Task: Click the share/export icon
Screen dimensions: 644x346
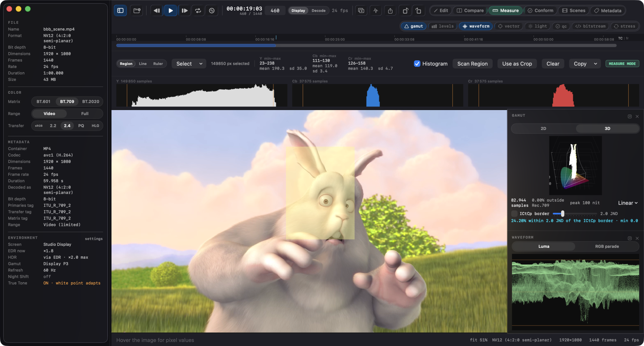Action: [x=390, y=10]
